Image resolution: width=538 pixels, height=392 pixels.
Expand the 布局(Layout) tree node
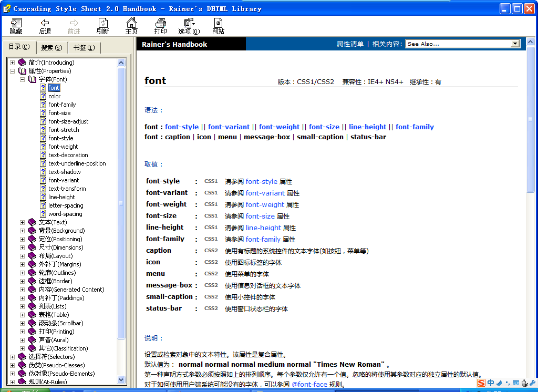coord(22,256)
